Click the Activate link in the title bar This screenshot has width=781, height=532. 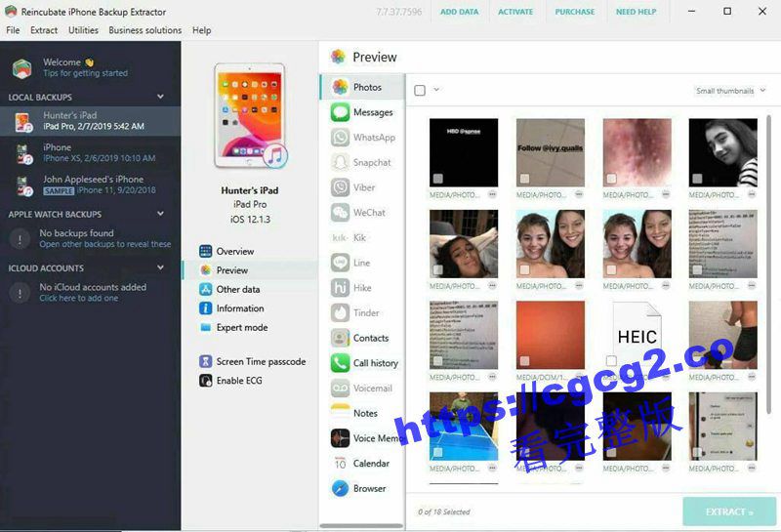click(515, 12)
